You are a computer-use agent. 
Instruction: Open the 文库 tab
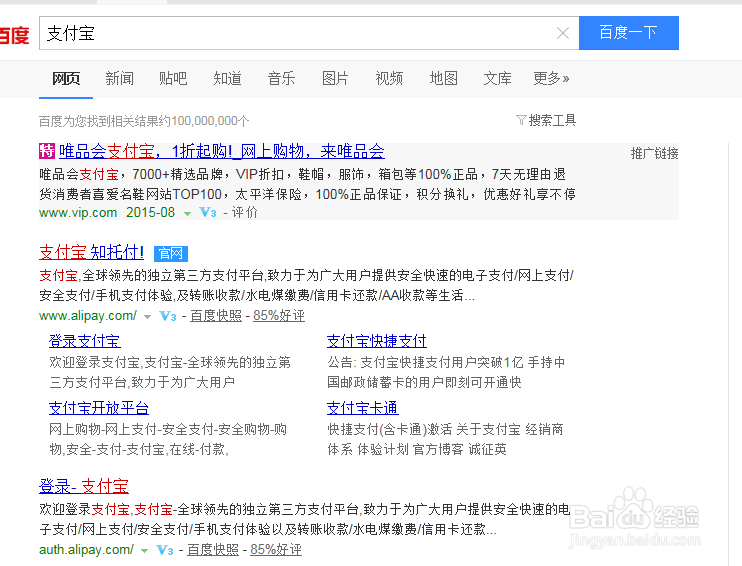point(497,78)
